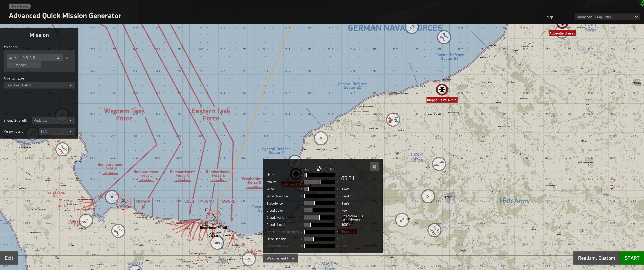644x270 pixels.
Task: Adjust the Clouds Level slider
Action: point(319,225)
